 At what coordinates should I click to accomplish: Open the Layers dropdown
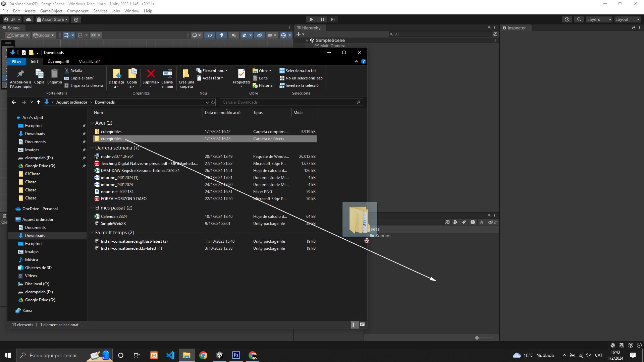(x=599, y=19)
